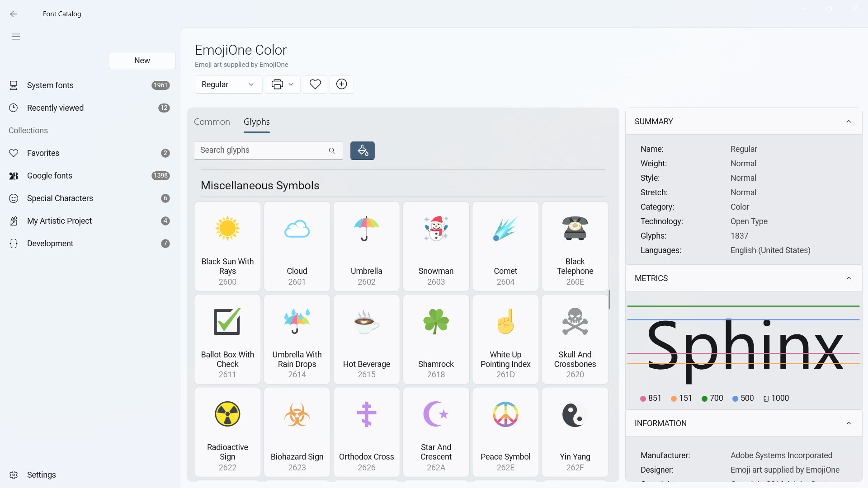Collapse the SUMMARY panel
This screenshot has height=488, width=868.
849,121
